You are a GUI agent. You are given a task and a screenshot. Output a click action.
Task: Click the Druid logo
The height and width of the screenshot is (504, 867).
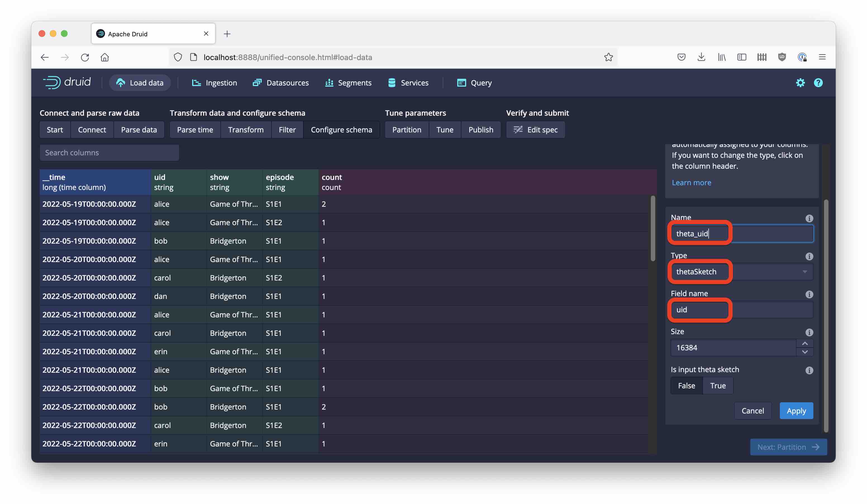(x=67, y=82)
